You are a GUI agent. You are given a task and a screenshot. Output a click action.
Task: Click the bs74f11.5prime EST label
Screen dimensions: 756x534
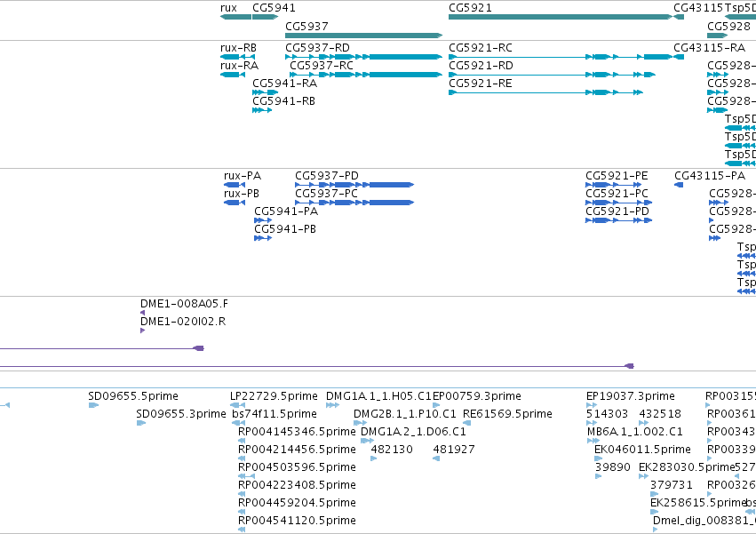(x=275, y=414)
